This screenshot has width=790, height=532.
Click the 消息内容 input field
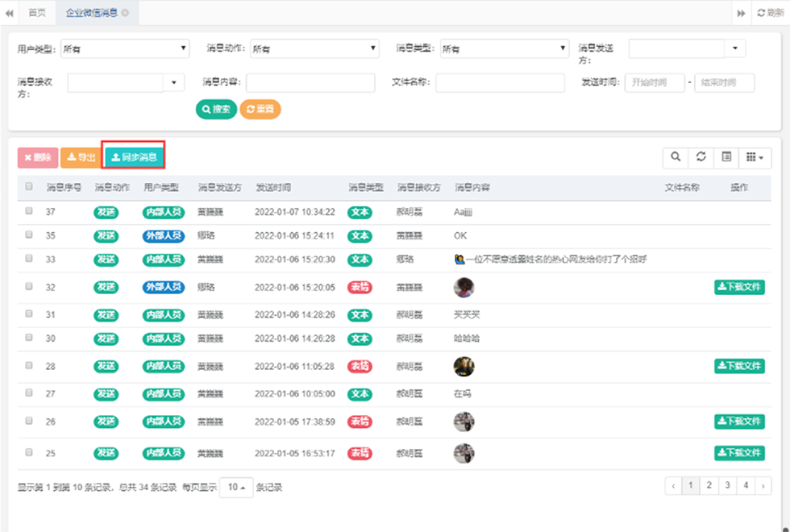310,83
